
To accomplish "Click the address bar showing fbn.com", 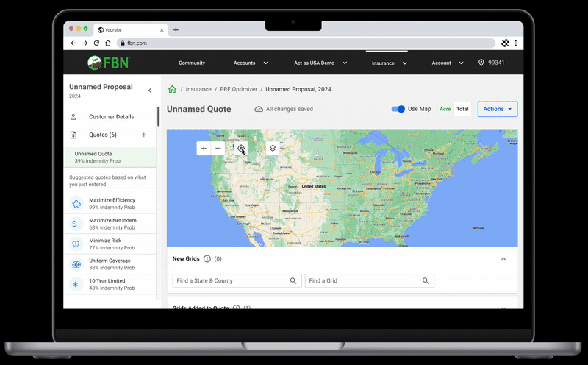I will pyautogui.click(x=306, y=43).
